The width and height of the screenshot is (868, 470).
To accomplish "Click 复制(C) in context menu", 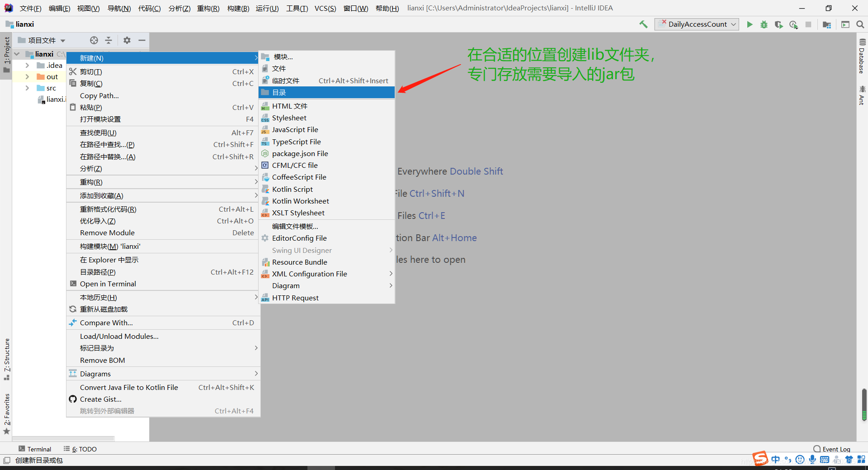I will pos(163,84).
